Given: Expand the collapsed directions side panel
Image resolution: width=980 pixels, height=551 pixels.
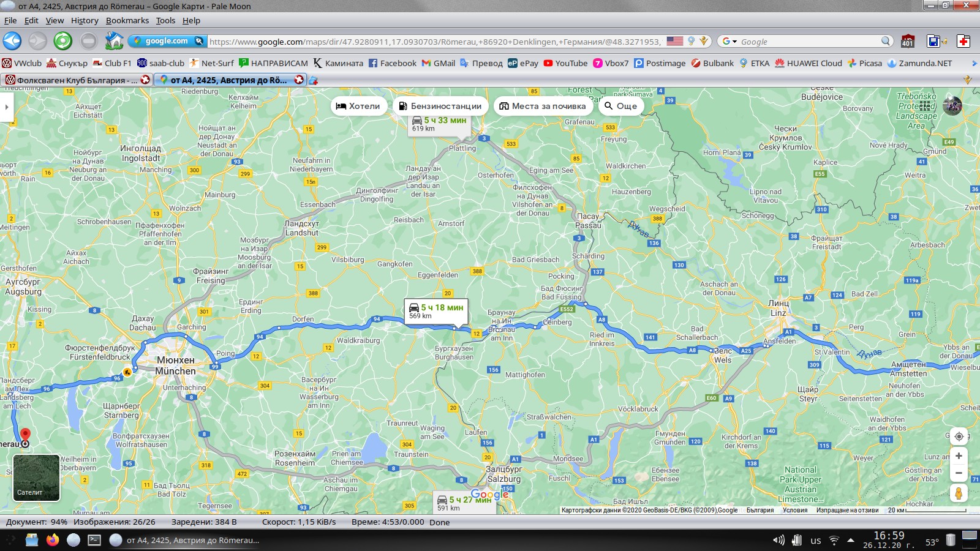Looking at the screenshot, I should (x=7, y=107).
